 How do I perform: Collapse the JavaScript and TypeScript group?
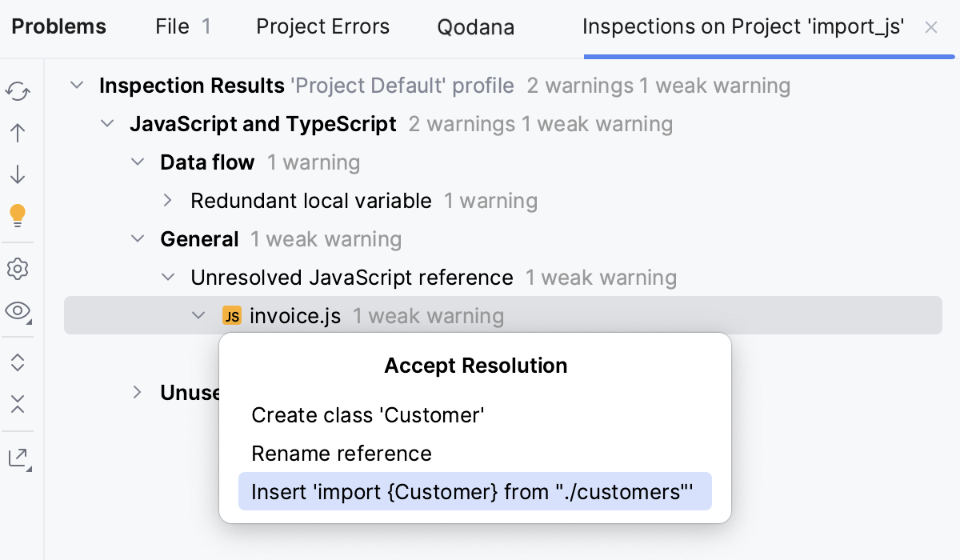point(106,124)
